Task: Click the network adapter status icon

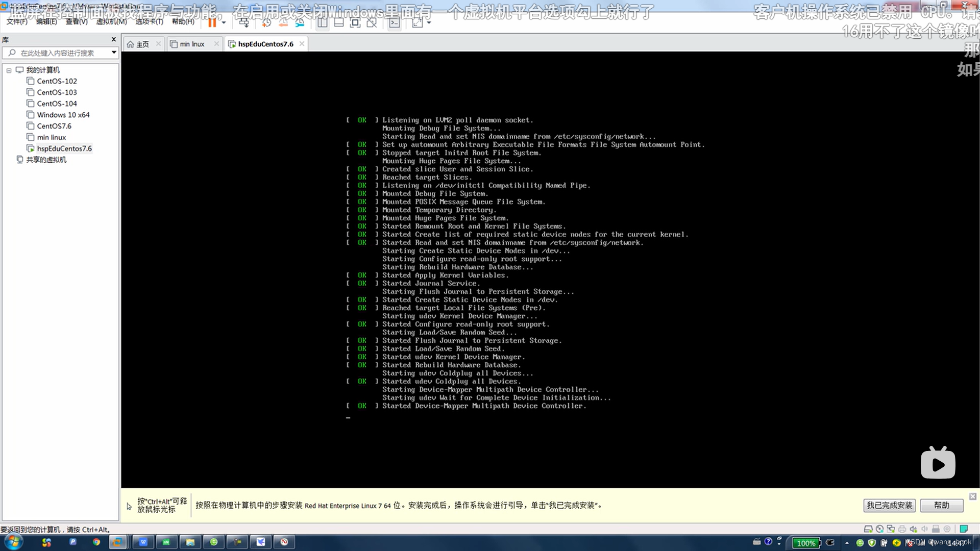Action: pos(891,529)
